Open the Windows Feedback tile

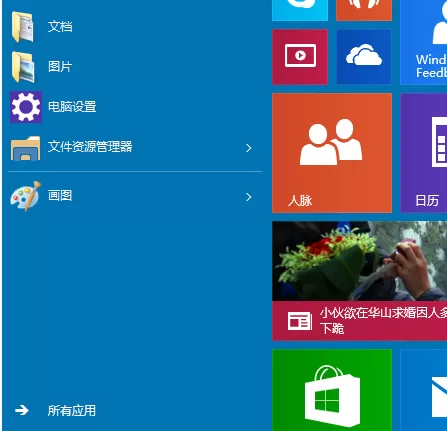click(x=424, y=42)
